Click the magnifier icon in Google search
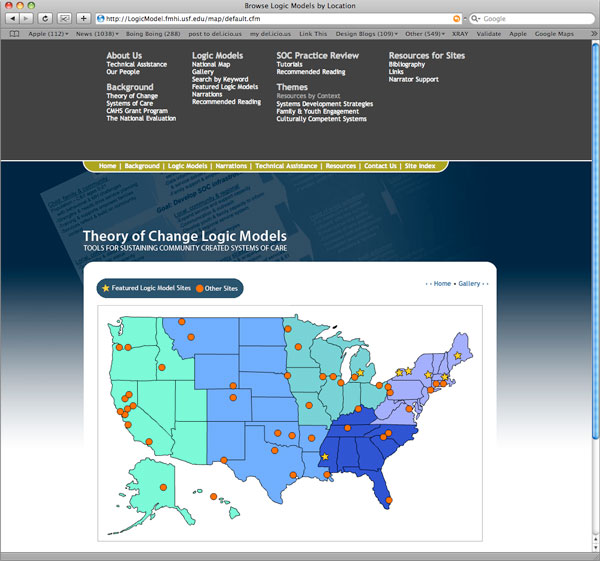 tap(476, 18)
